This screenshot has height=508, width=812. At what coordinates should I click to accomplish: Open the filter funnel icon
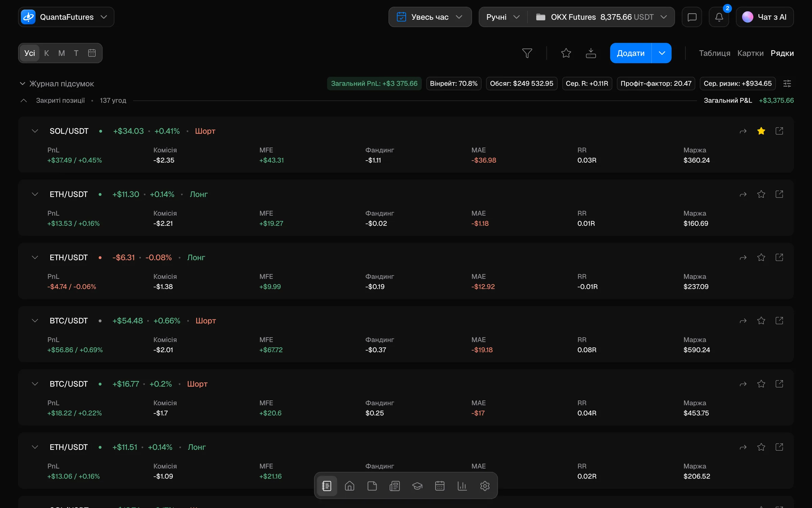coord(527,53)
